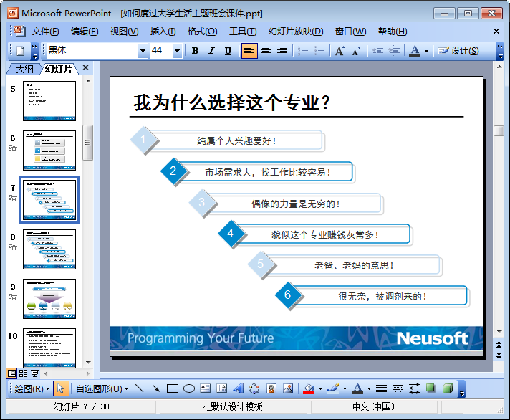Image resolution: width=510 pixels, height=420 pixels.
Task: Select slide 9 thumbnail
Action: 49,298
